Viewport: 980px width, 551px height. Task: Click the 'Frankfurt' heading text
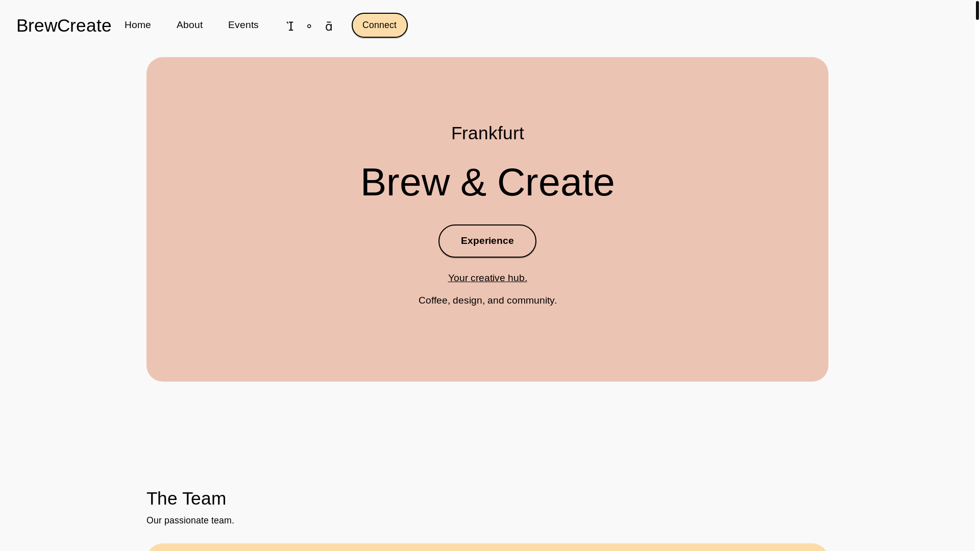[x=487, y=133]
